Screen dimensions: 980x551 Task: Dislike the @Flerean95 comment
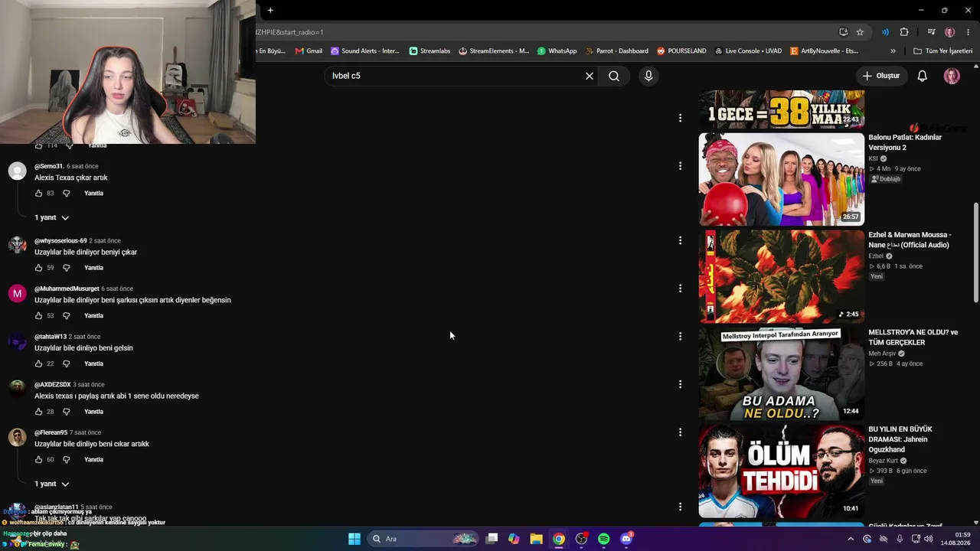(x=66, y=460)
